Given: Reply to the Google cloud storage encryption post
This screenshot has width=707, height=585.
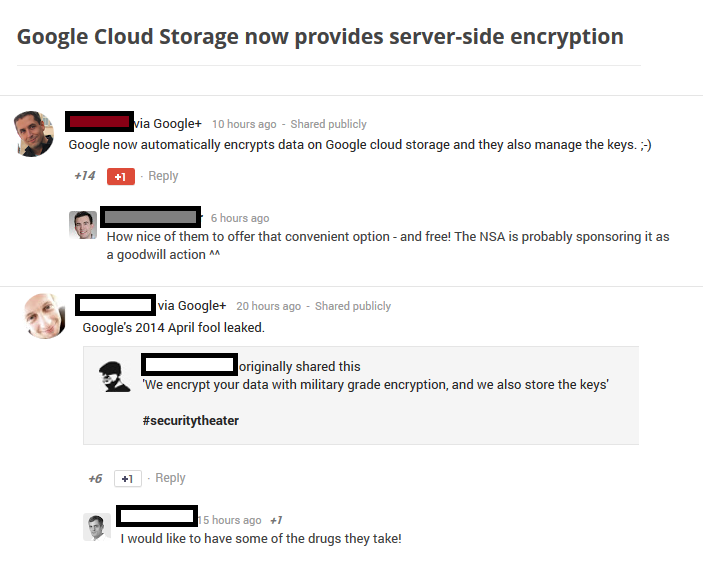Looking at the screenshot, I should pyautogui.click(x=163, y=176).
